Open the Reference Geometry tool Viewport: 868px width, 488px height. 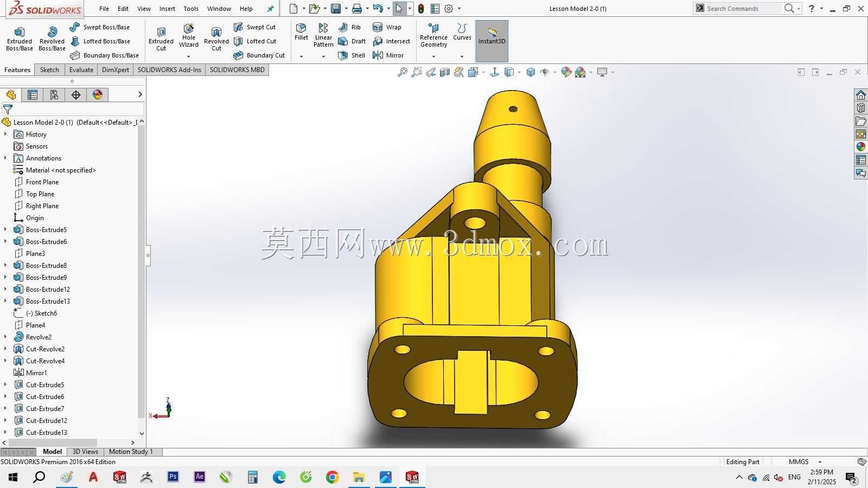tap(433, 35)
